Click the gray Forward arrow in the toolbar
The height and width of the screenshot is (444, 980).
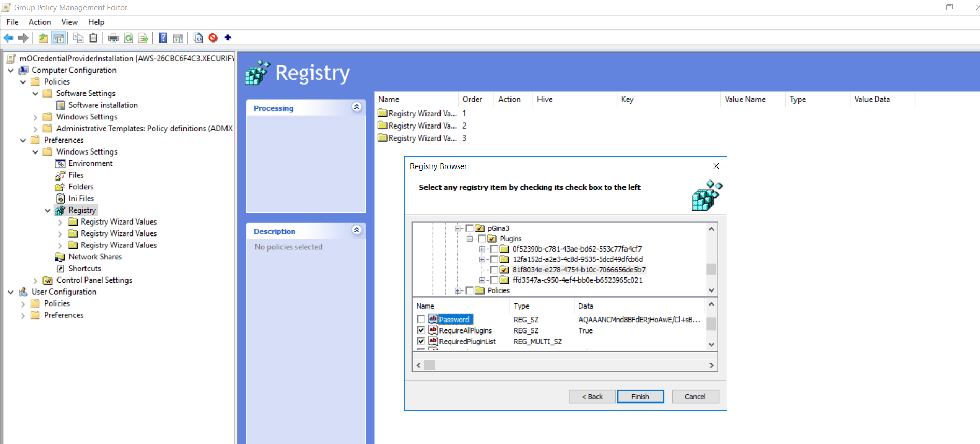click(x=23, y=38)
